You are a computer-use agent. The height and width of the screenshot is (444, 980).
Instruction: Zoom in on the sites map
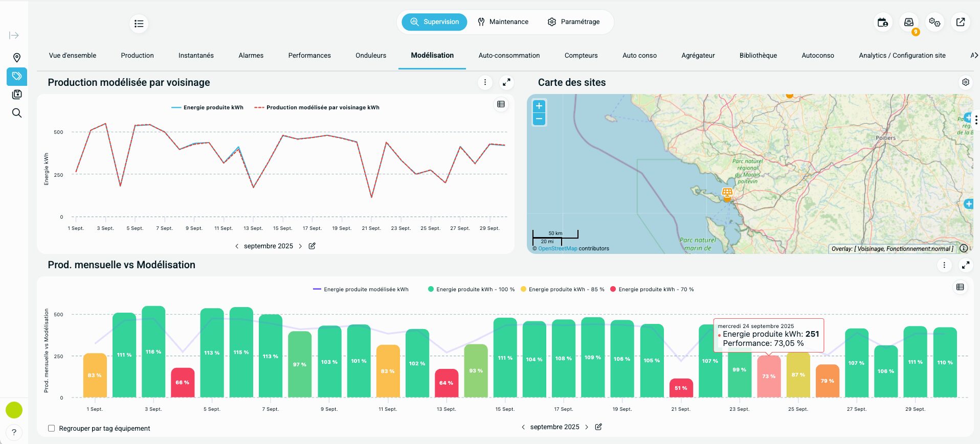coord(539,106)
